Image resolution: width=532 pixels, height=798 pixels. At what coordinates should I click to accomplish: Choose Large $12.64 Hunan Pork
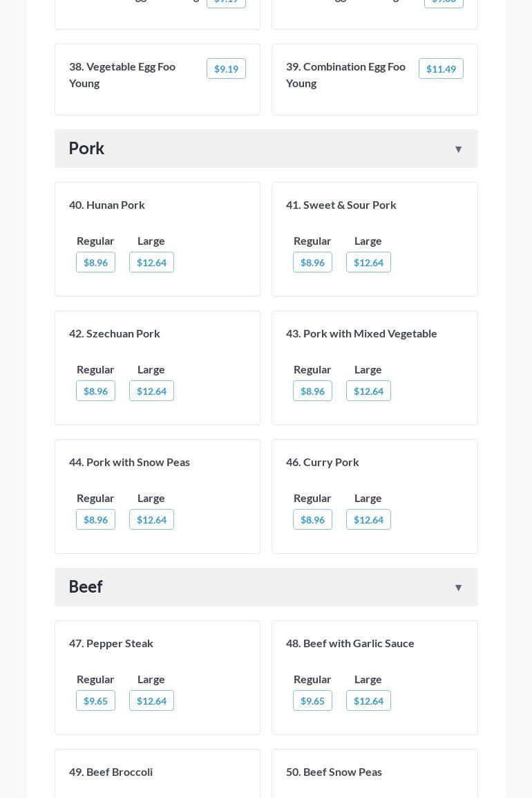click(x=151, y=263)
